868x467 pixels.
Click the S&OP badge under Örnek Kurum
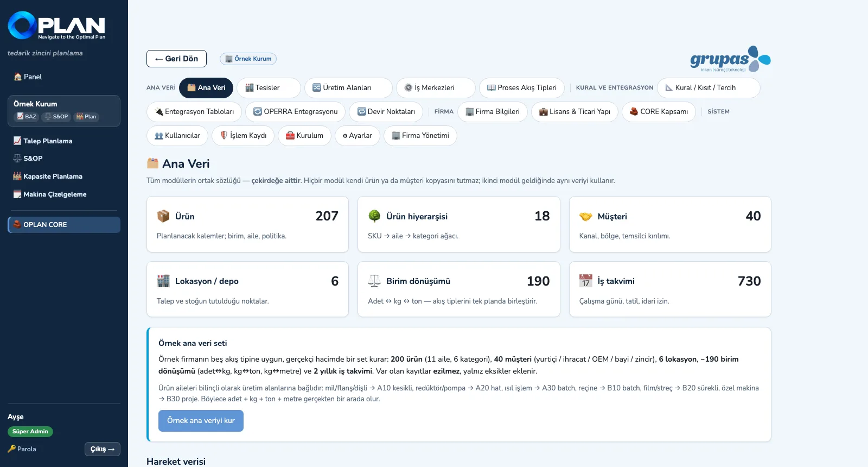56,117
